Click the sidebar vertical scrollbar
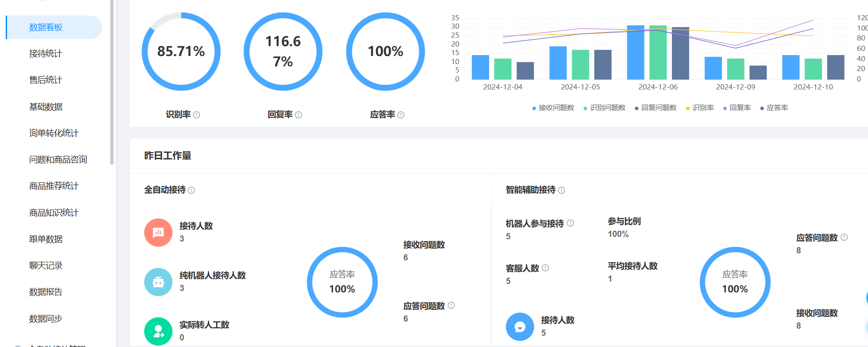This screenshot has height=347, width=868. pyautogui.click(x=112, y=82)
